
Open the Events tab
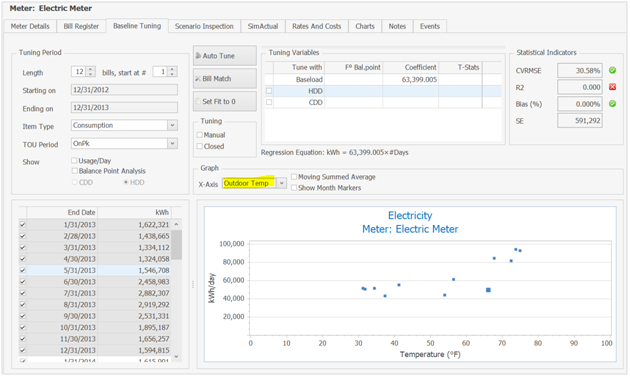pyautogui.click(x=430, y=26)
